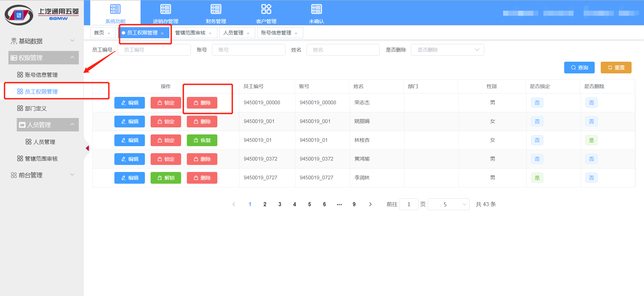Click the 查询 search button

coord(579,67)
